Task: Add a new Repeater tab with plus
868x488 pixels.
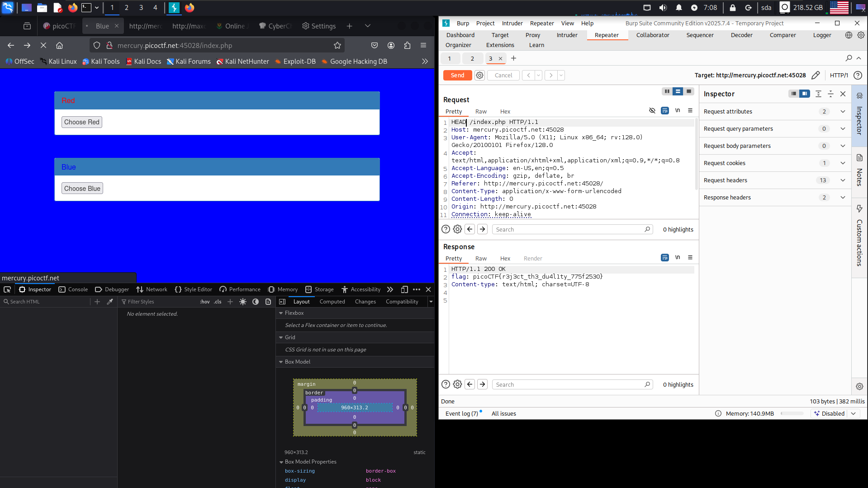Action: [513, 58]
